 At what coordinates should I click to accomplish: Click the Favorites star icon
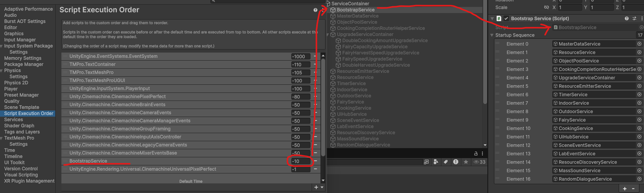(466, 162)
